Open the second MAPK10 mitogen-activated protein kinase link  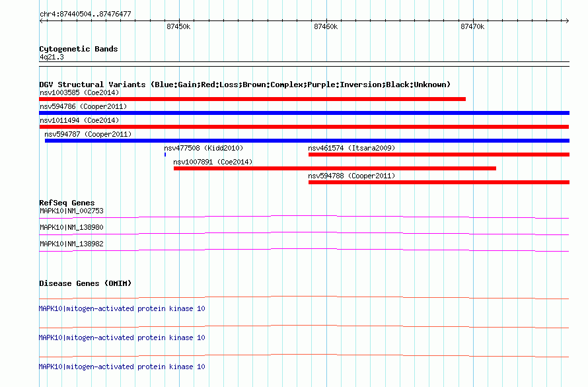(122, 337)
